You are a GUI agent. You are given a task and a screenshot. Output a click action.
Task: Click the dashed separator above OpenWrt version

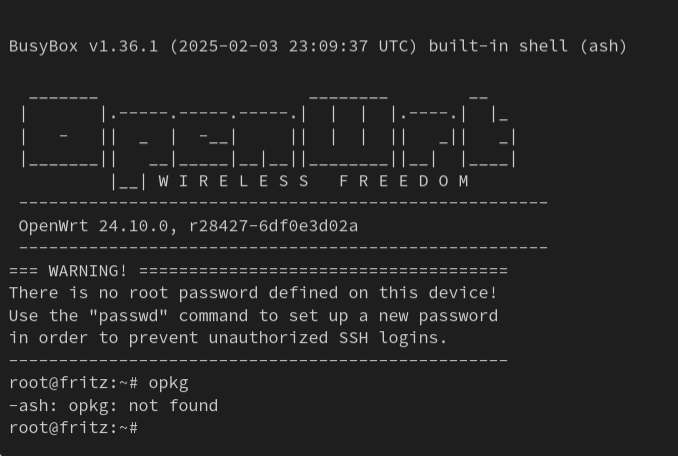(284, 202)
